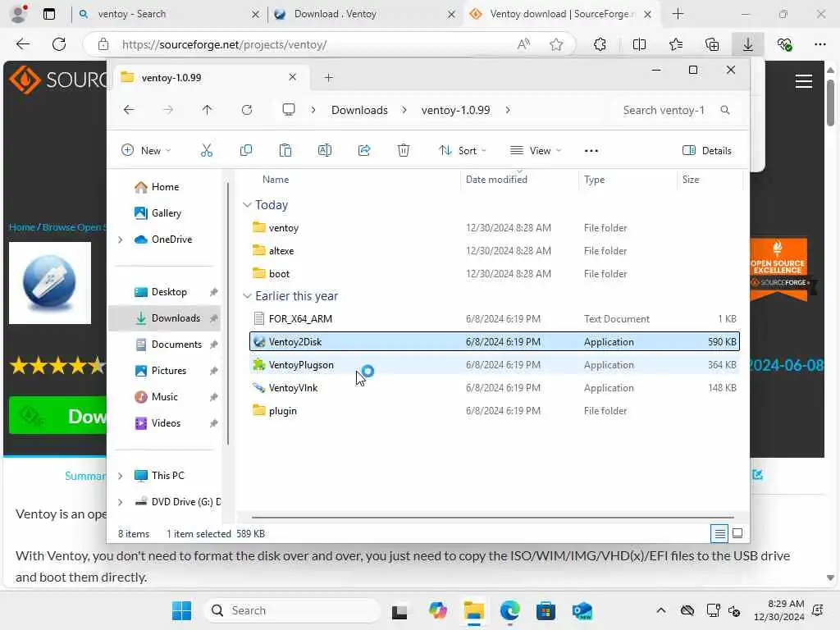This screenshot has width=840, height=630.
Task: Click the Rename icon in Explorer toolbar
Action: 325,151
